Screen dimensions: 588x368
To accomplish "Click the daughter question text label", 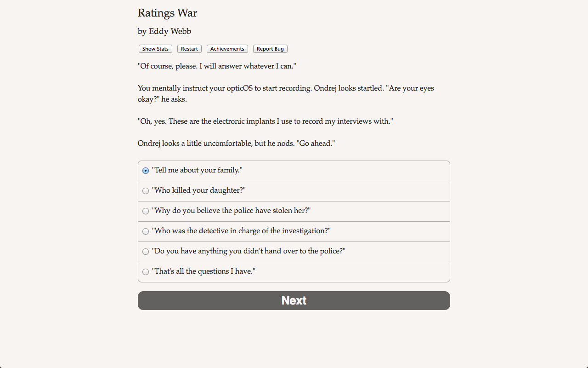I will (x=198, y=190).
